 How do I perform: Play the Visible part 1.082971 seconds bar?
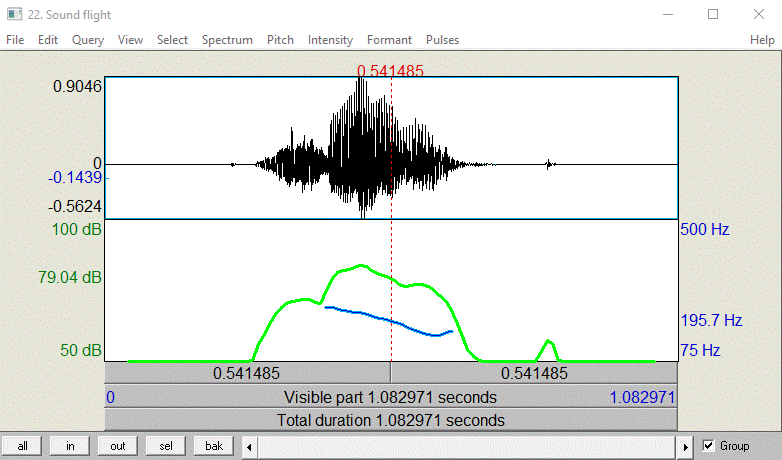coord(391,397)
